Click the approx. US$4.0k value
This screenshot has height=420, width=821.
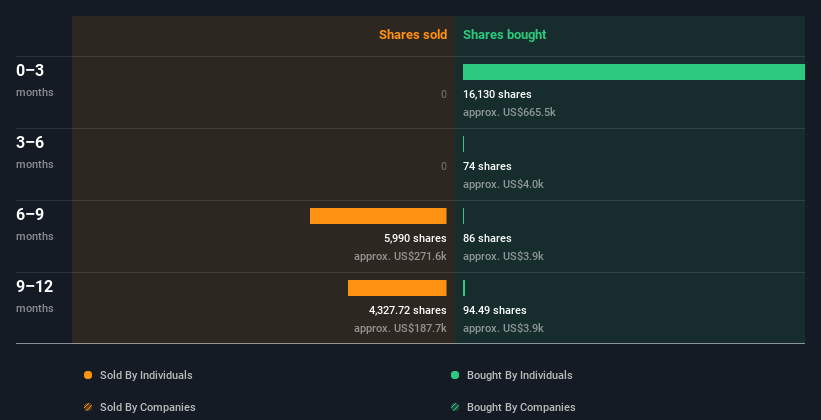[x=503, y=184]
